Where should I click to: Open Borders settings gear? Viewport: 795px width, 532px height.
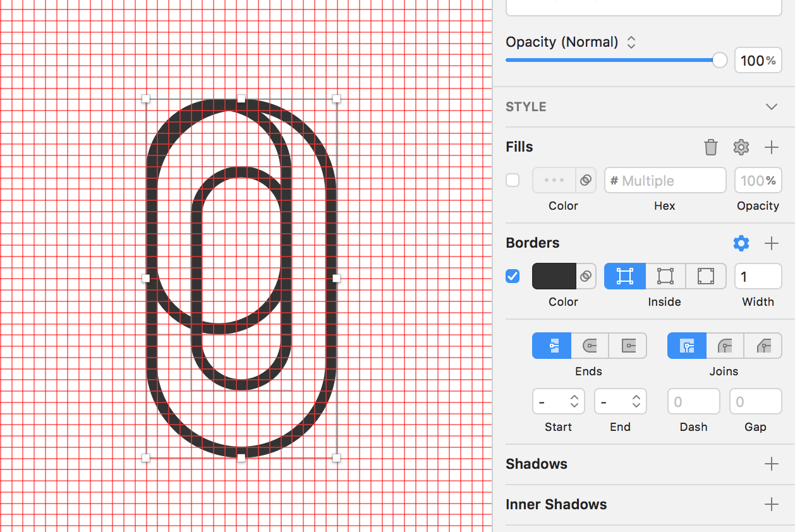pos(741,243)
